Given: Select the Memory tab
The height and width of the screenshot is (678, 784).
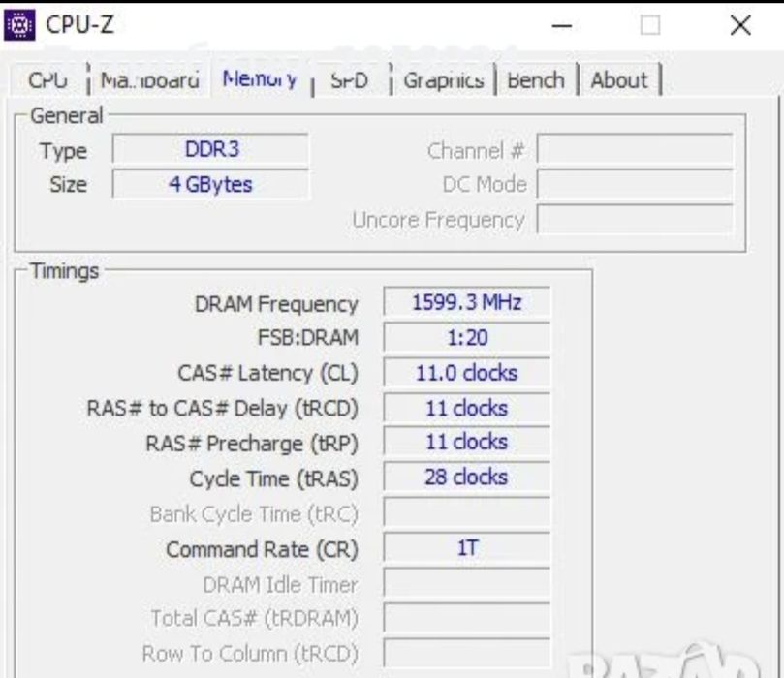Looking at the screenshot, I should click(x=260, y=78).
